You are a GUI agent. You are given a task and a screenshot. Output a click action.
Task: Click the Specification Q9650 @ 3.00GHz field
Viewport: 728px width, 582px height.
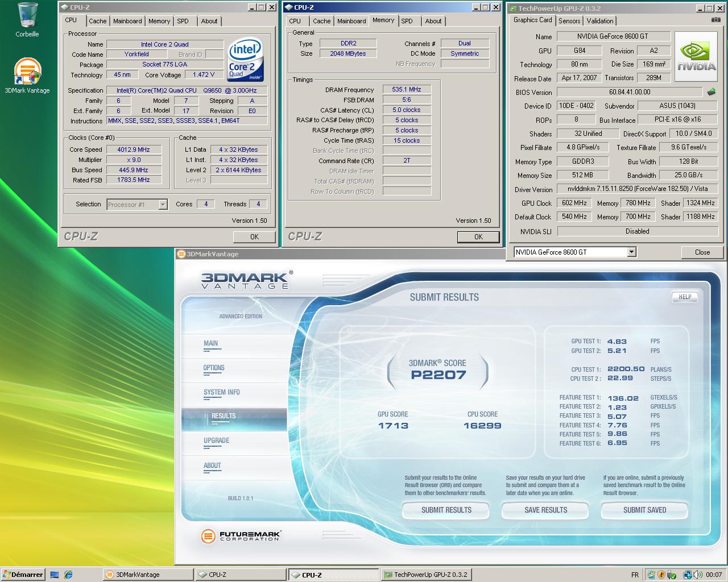tap(187, 90)
